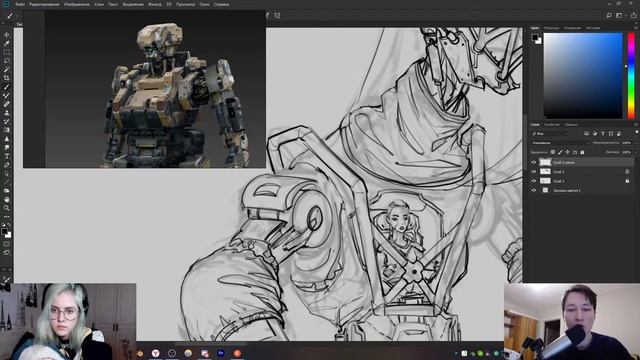The image size is (640, 360).
Task: Filter layers by pixel layer icon
Action: [x=587, y=133]
